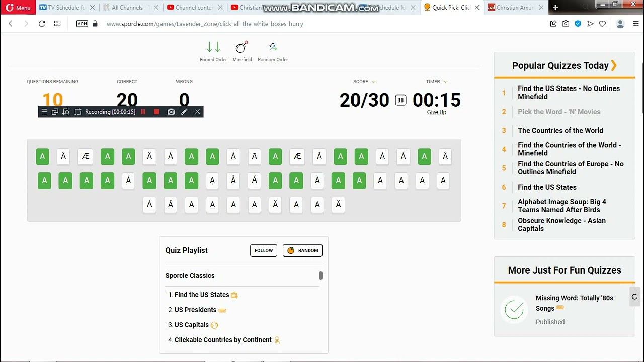This screenshot has height=362, width=644.
Task: Follow the quiz playlist
Action: click(264, 250)
